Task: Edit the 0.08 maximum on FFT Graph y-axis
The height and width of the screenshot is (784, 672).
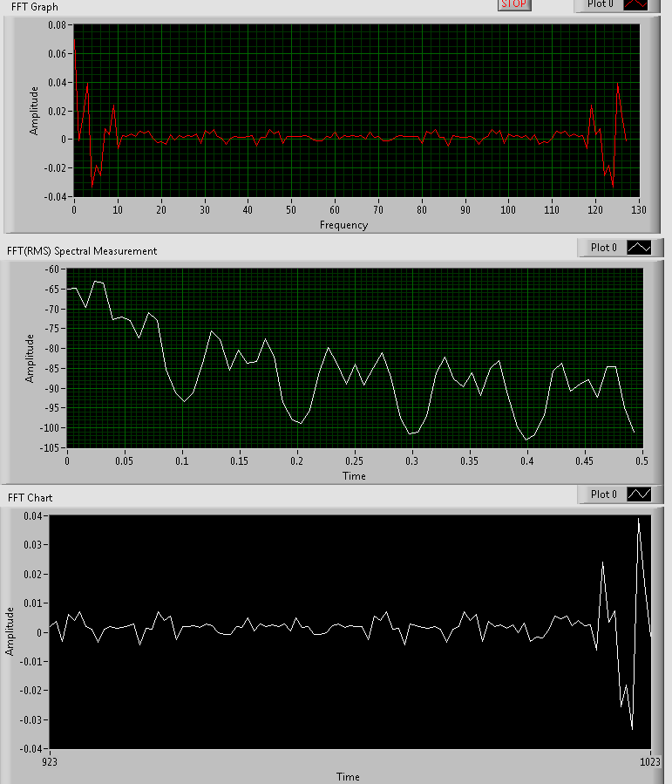Action: pyautogui.click(x=57, y=25)
